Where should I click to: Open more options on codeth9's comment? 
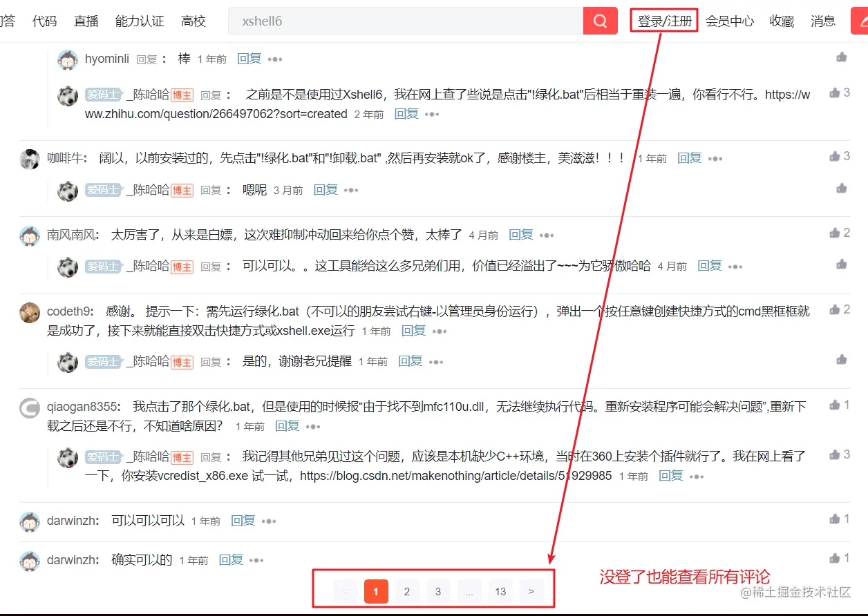(x=440, y=331)
